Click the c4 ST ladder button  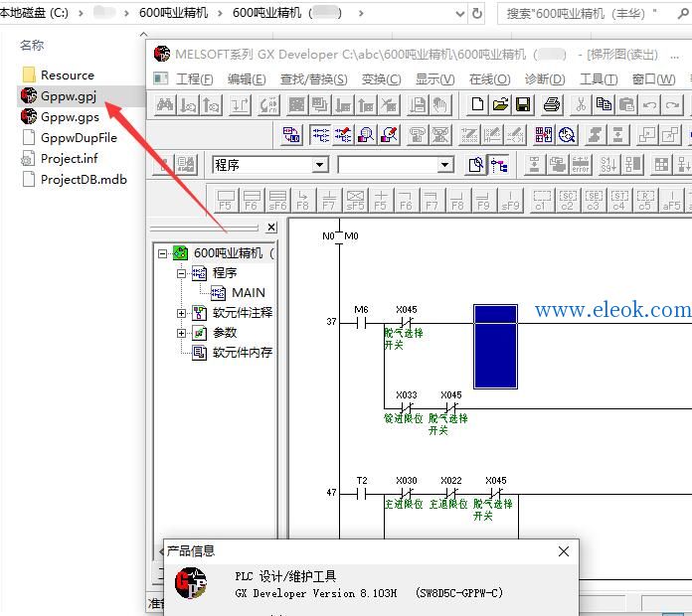tap(619, 200)
